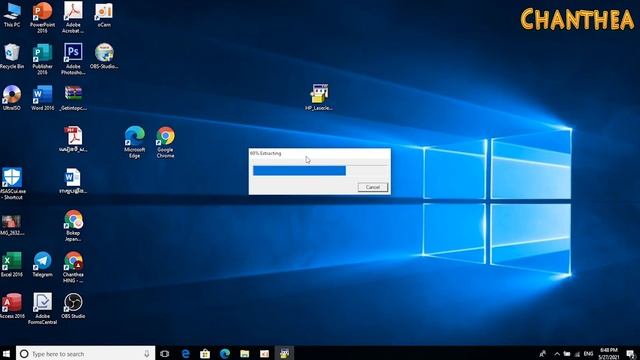Click the Extracting dialog title bar
Image resolution: width=640 pixels, height=360 pixels.
[320, 153]
